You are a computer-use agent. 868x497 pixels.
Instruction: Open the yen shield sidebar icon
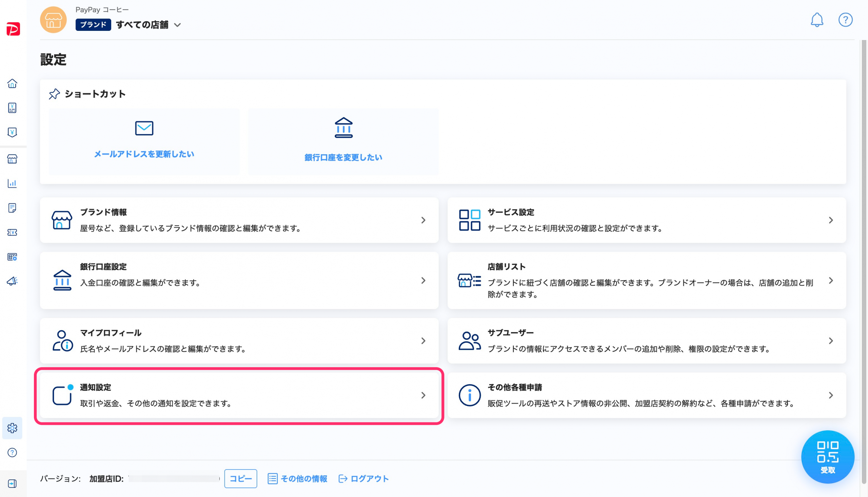click(12, 133)
